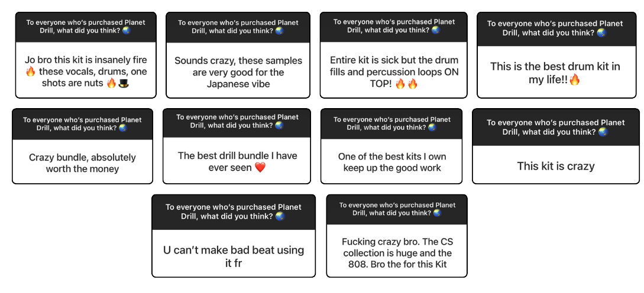This screenshot has height=293, width=644.
Task: Open the 'U can't make bad beat using it fr' card
Action: point(234,236)
